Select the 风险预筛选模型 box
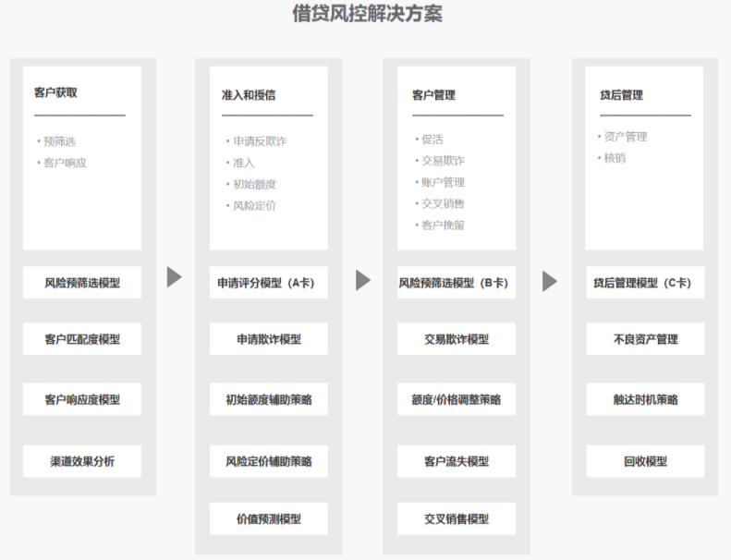This screenshot has width=731, height=560. click(82, 283)
